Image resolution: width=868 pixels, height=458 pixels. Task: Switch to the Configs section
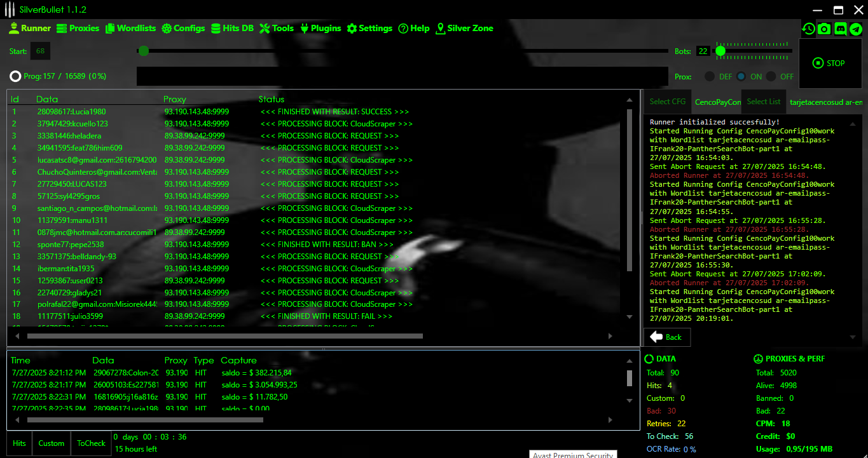point(183,28)
